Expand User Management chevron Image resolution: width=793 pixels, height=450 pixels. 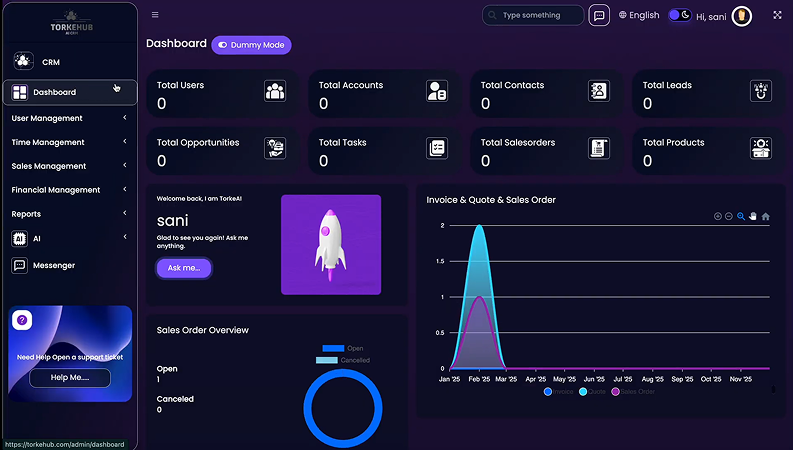[x=124, y=117]
